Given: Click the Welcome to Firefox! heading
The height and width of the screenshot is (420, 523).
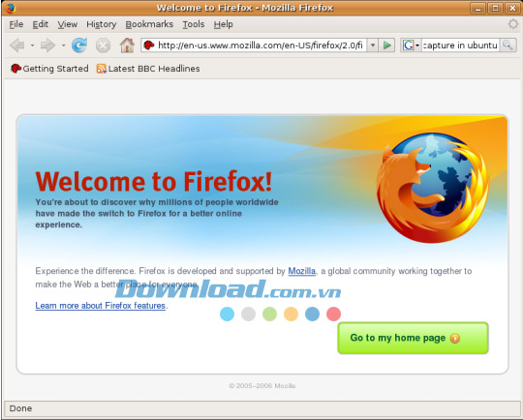Looking at the screenshot, I should coord(154,181).
